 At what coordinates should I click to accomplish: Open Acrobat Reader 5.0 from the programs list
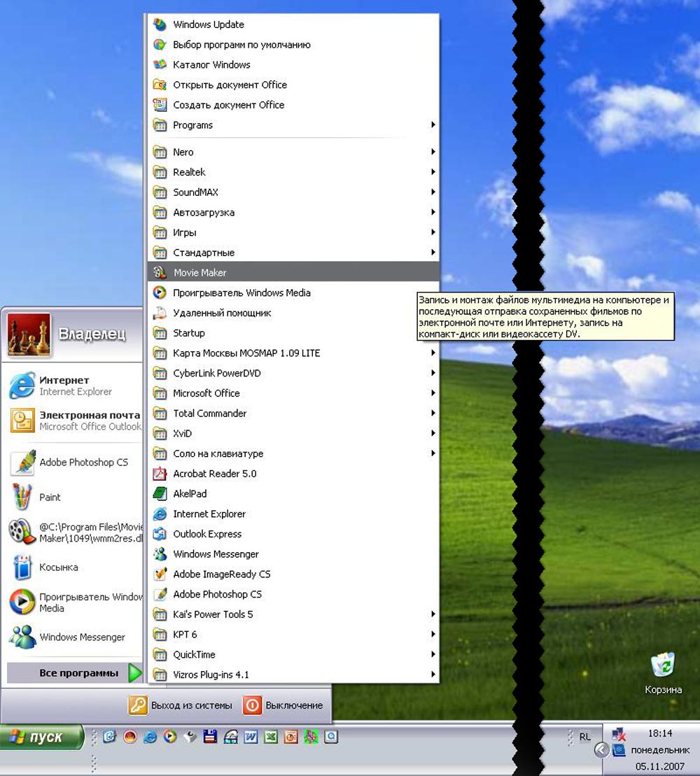[x=214, y=474]
